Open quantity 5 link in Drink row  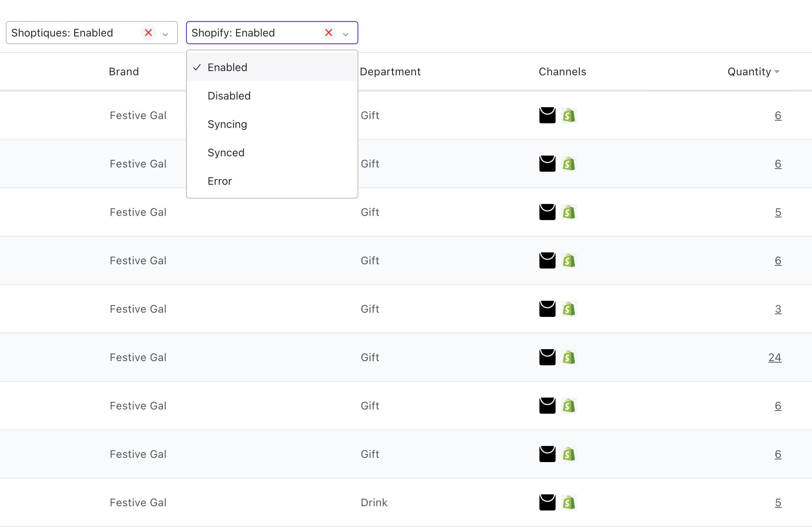pyautogui.click(x=778, y=502)
